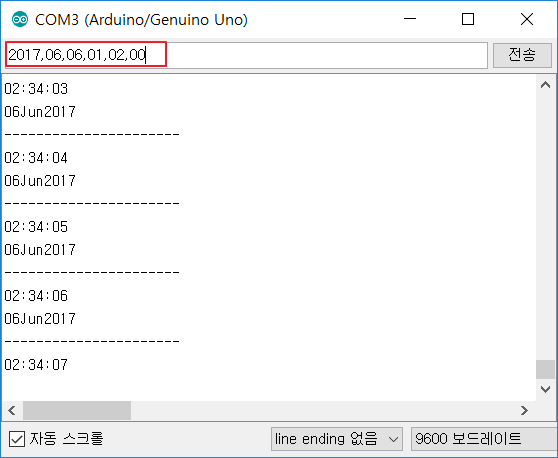
Task: Click the output line 02:34:06
Action: (x=36, y=296)
